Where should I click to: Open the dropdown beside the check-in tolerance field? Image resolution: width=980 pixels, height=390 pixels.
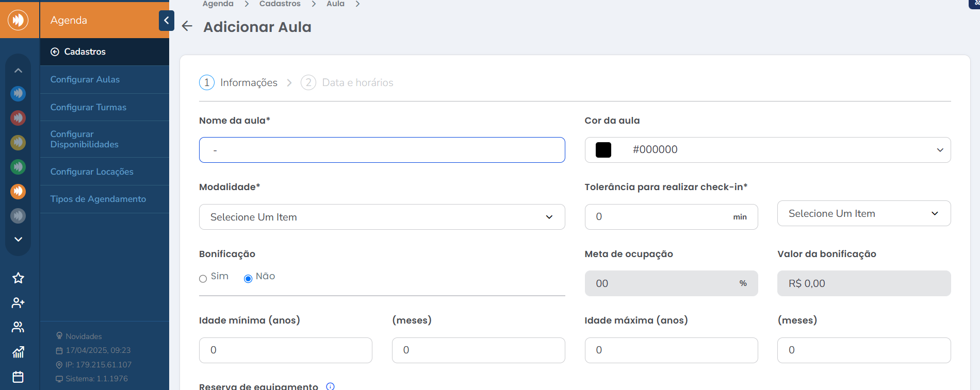click(x=864, y=213)
